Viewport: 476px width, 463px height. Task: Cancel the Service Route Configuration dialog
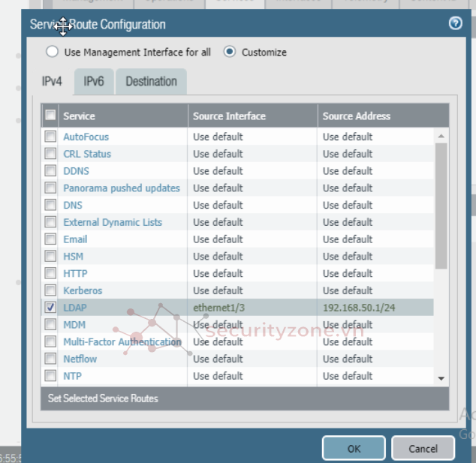tap(423, 449)
